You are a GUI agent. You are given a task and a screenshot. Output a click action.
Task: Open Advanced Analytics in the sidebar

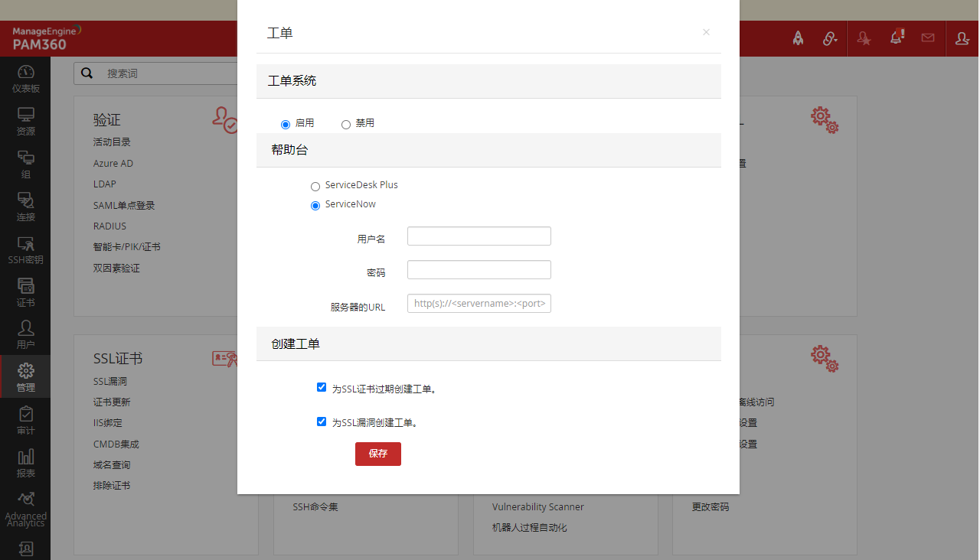25,509
